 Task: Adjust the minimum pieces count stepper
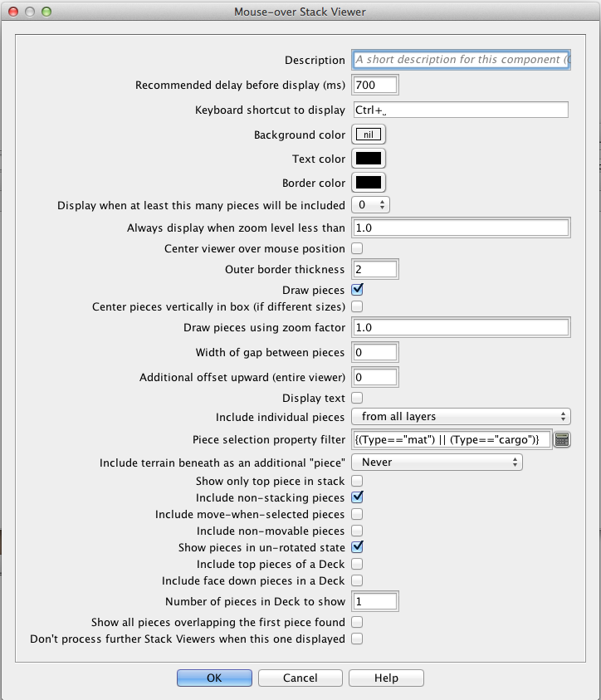[382, 204]
